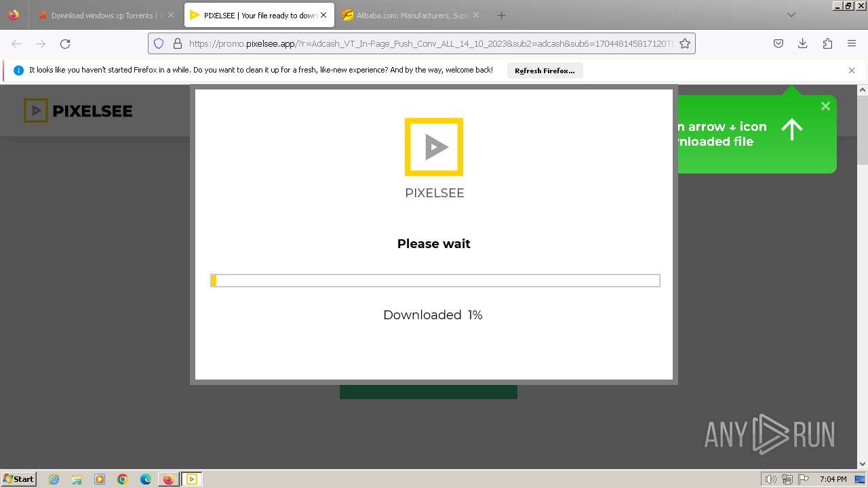Launch Google Chrome from taskbar

[x=123, y=479]
